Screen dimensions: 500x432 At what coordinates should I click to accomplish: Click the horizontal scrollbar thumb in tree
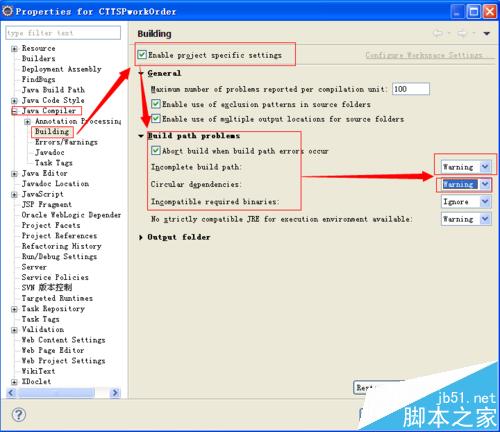56,393
